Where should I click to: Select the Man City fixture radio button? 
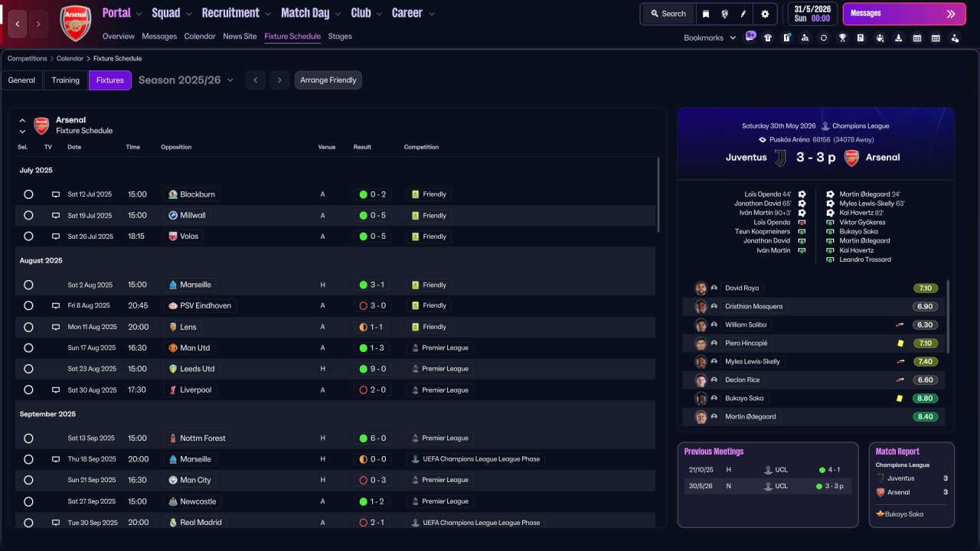[28, 481]
